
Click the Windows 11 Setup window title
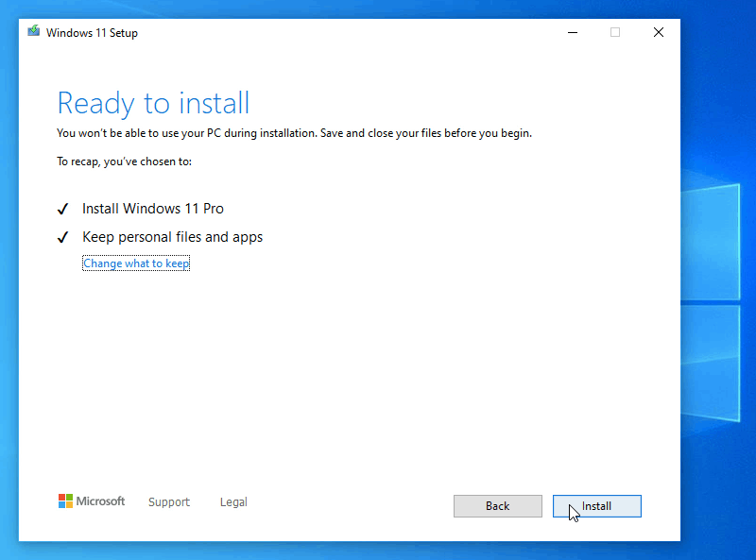point(92,33)
